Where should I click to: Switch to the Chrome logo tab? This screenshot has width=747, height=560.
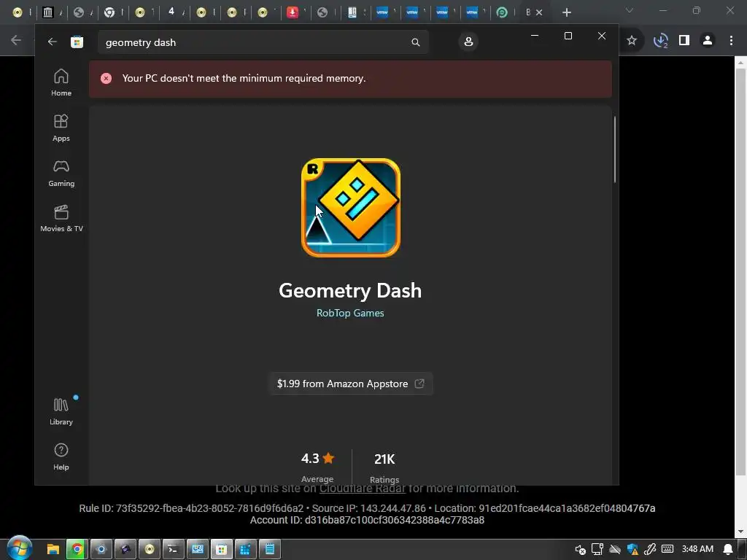[x=109, y=12]
